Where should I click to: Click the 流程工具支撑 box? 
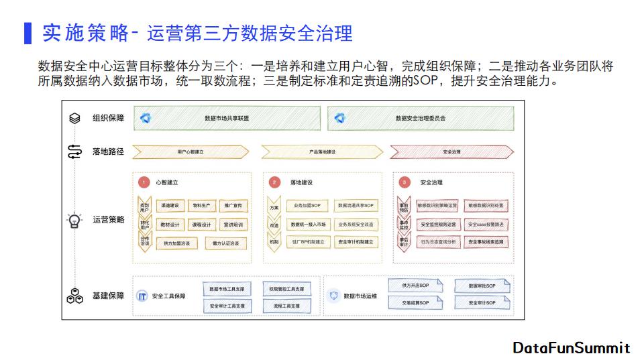(286, 306)
